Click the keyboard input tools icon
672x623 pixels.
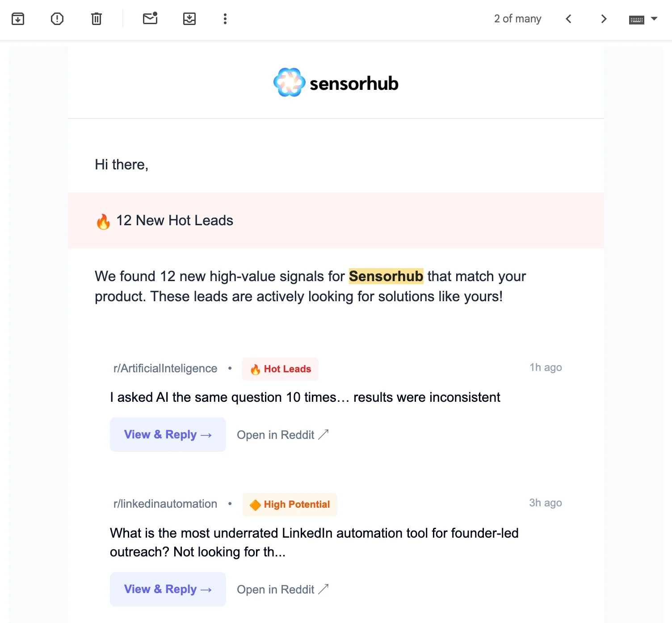[x=636, y=20]
